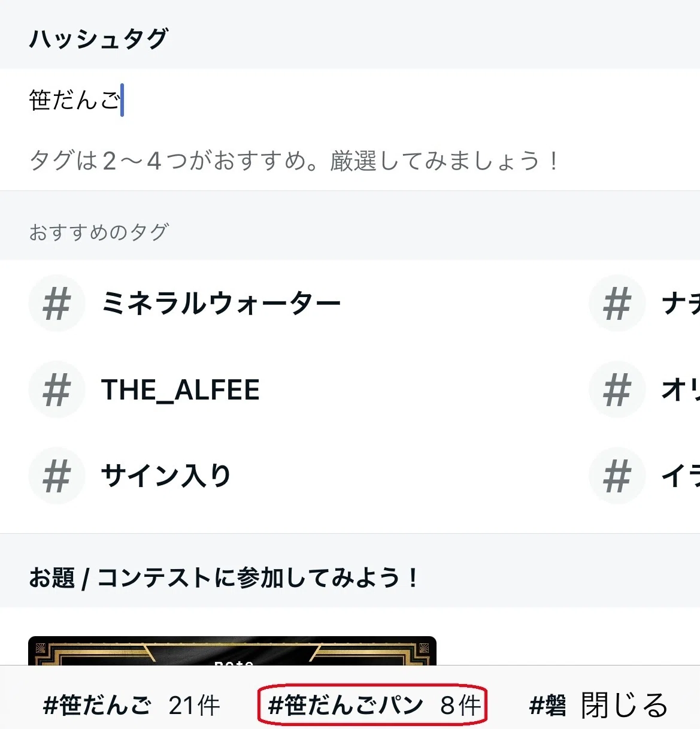Tap the おすすめのタグ section label
The height and width of the screenshot is (729, 700).
pyautogui.click(x=99, y=232)
